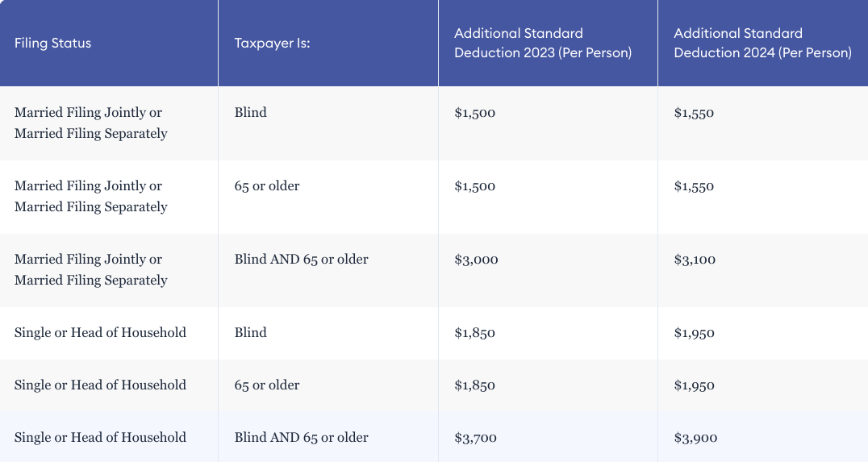Screen dimensions: 868x462
Task: Click "Blind AND 65 or older" in Married row
Action: (302, 260)
